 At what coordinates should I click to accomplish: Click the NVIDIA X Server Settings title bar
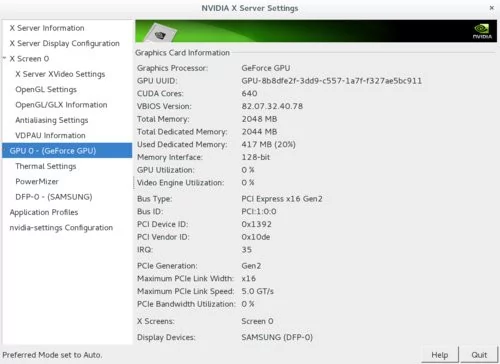click(250, 8)
